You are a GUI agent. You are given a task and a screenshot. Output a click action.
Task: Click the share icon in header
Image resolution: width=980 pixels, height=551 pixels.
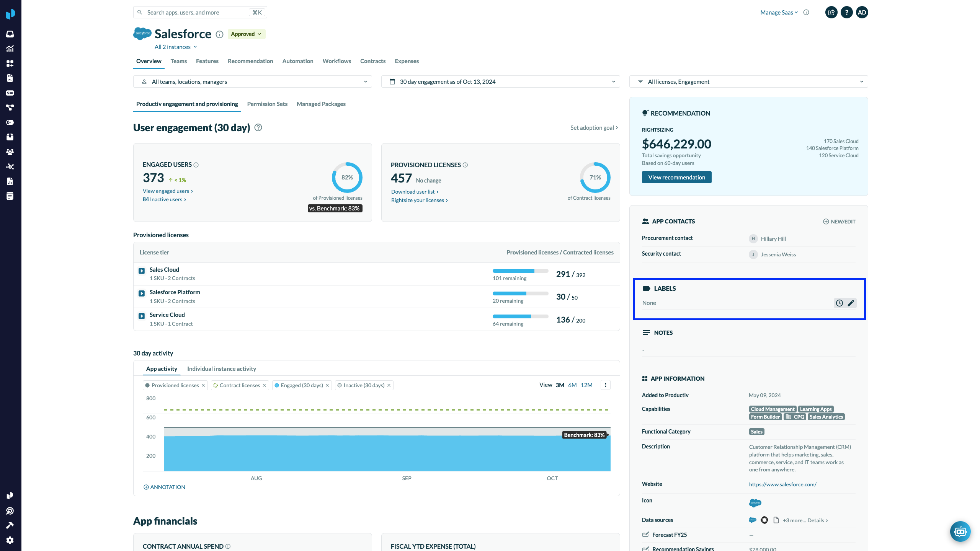(831, 12)
